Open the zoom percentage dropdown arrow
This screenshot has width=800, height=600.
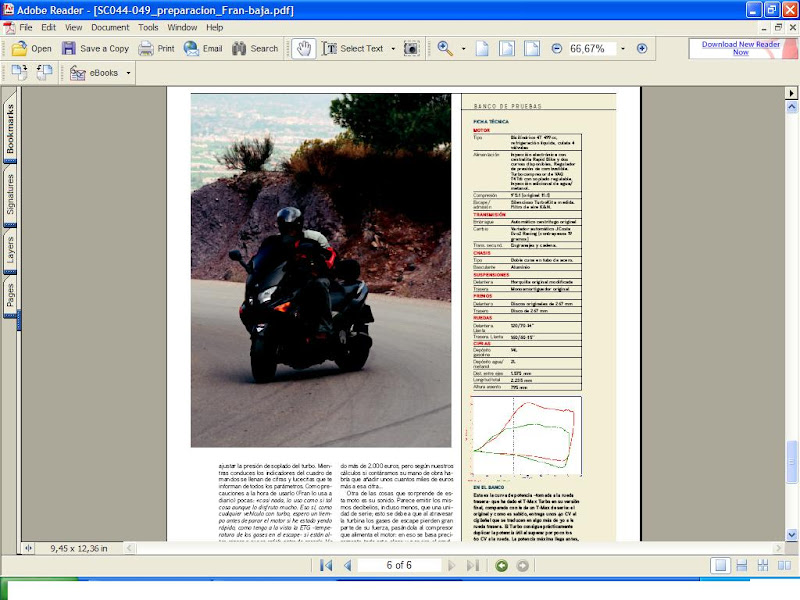click(x=623, y=48)
